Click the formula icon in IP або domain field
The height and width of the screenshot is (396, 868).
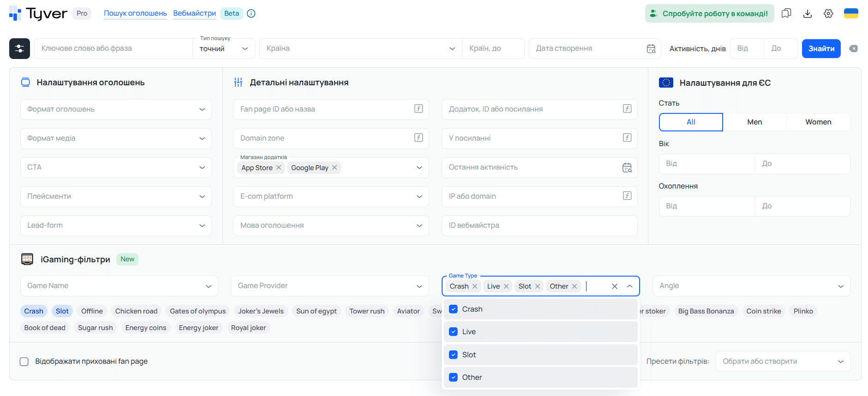click(627, 196)
